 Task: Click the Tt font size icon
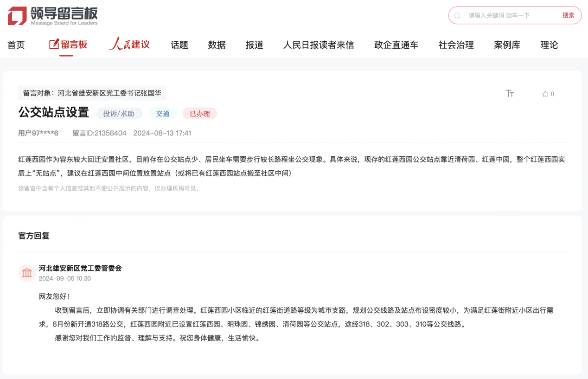click(510, 94)
